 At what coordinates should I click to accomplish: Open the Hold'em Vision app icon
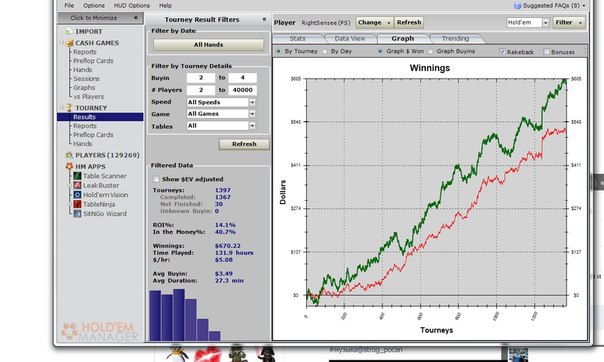click(x=77, y=195)
